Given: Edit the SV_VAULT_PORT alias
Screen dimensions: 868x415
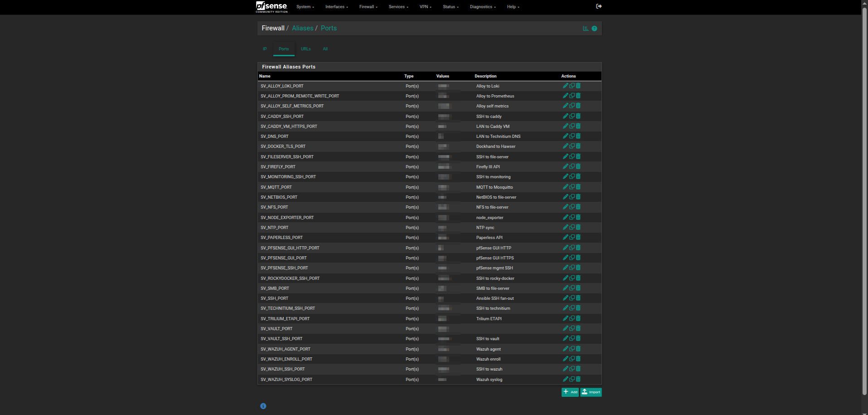Looking at the screenshot, I should coord(565,328).
